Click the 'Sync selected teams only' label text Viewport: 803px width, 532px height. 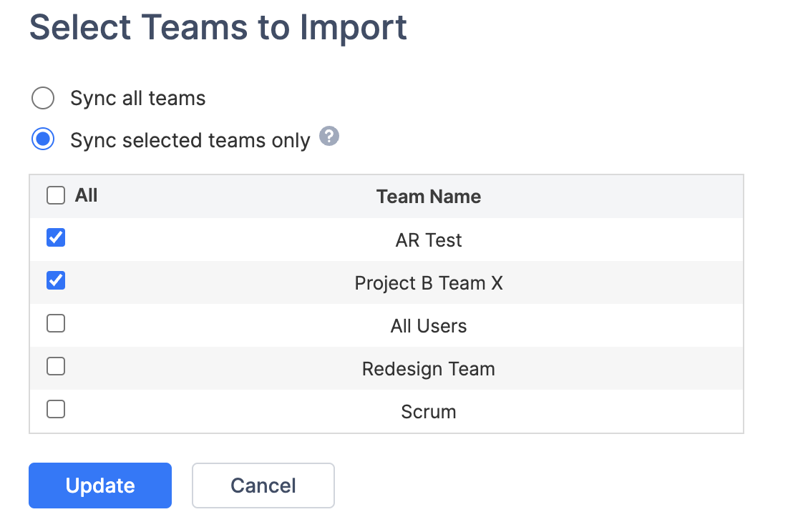tap(190, 140)
